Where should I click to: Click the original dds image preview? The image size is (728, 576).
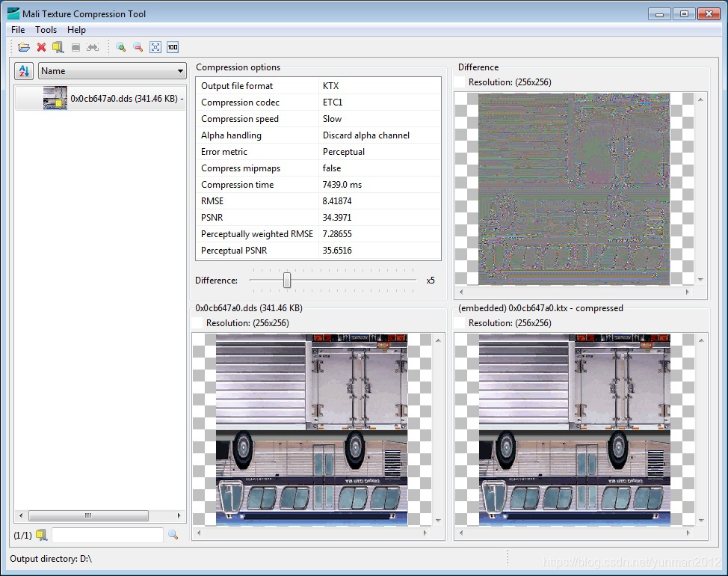312,429
